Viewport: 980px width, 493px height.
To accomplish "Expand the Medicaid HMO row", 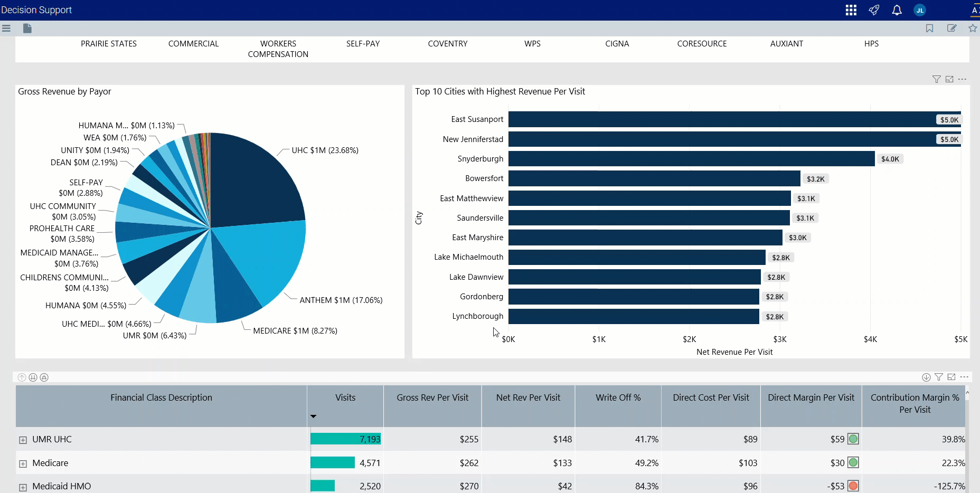I will pos(23,487).
